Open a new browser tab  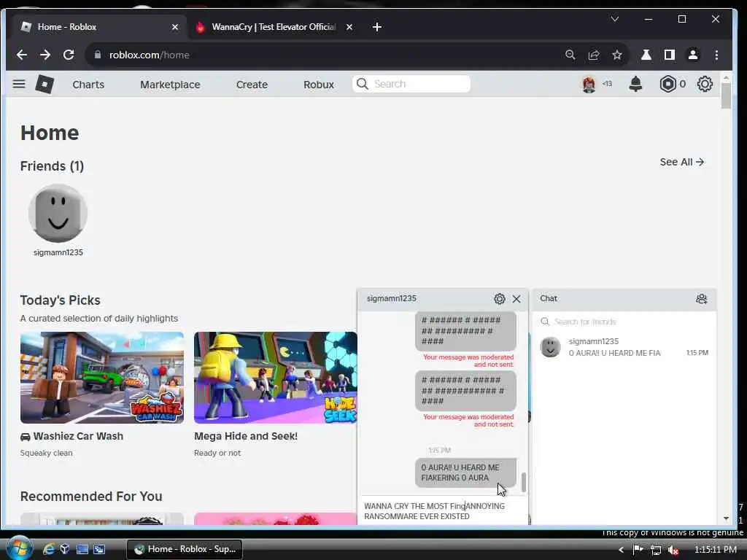(x=377, y=27)
